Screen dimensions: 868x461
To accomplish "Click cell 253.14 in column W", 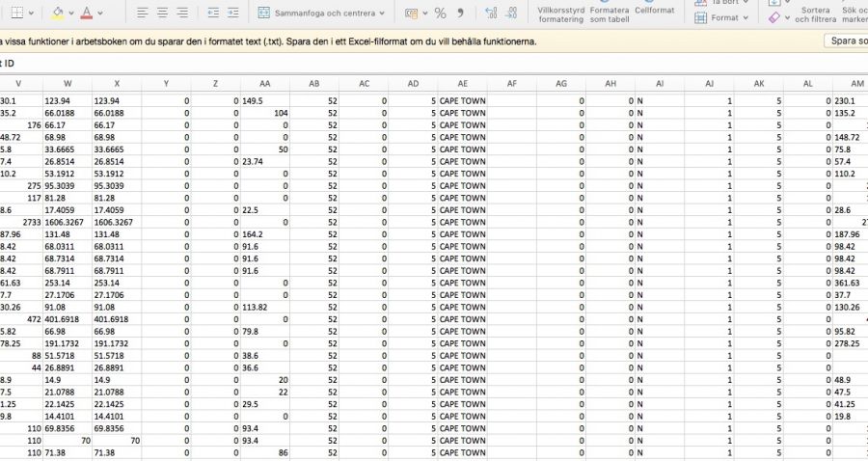I will coord(68,283).
